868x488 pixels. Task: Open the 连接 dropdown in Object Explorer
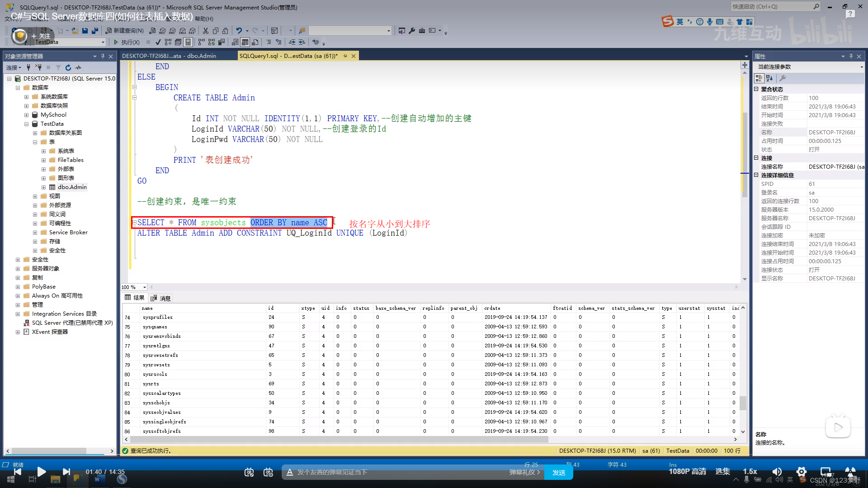[14, 67]
